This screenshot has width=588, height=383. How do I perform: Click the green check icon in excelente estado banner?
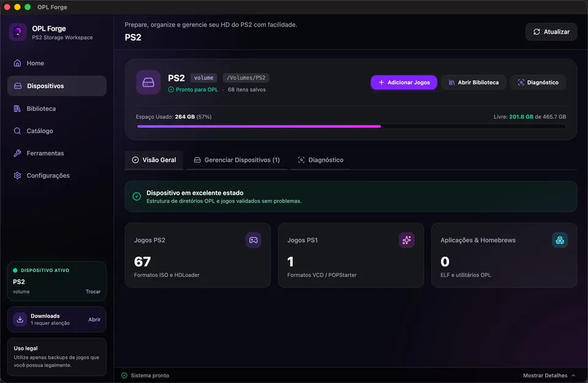click(x=137, y=196)
